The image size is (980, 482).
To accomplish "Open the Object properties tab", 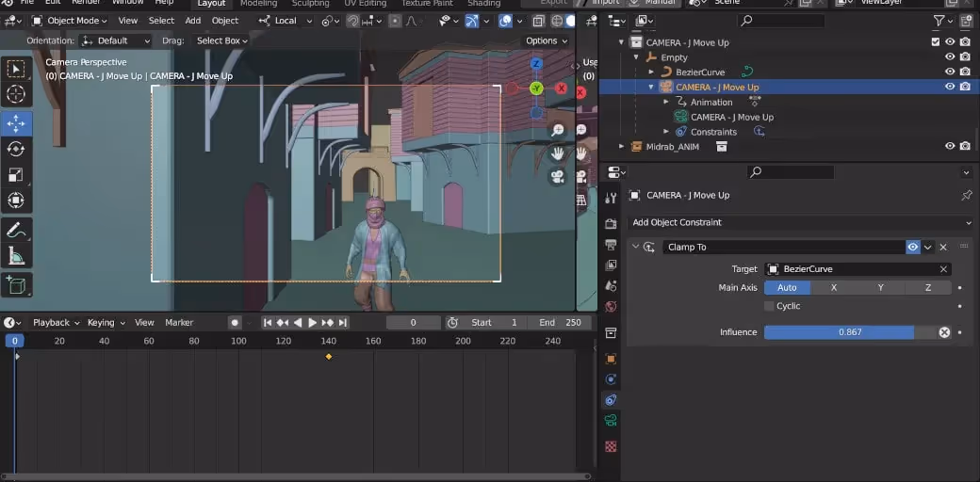I will (x=611, y=359).
